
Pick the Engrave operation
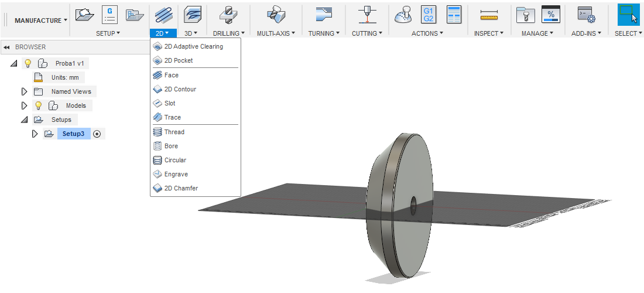pyautogui.click(x=176, y=174)
